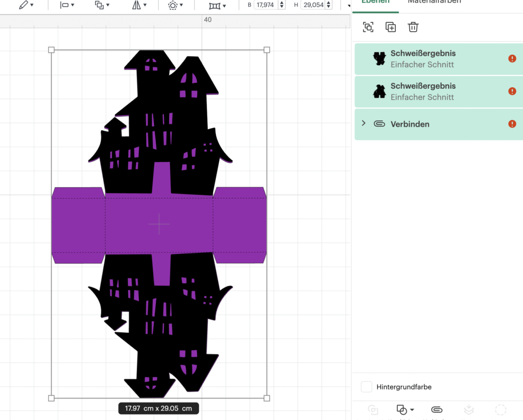Click the Offset tool icon
This screenshot has height=420, width=523.
tap(173, 5)
